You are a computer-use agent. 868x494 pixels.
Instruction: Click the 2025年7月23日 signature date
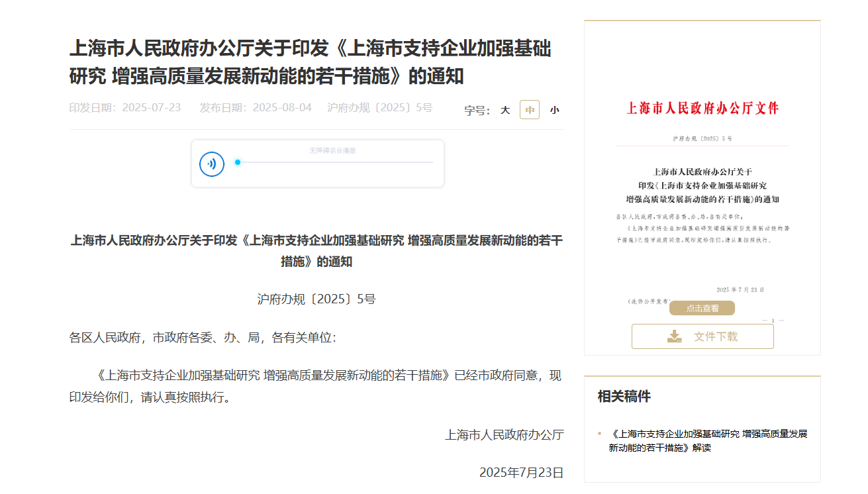pos(521,472)
